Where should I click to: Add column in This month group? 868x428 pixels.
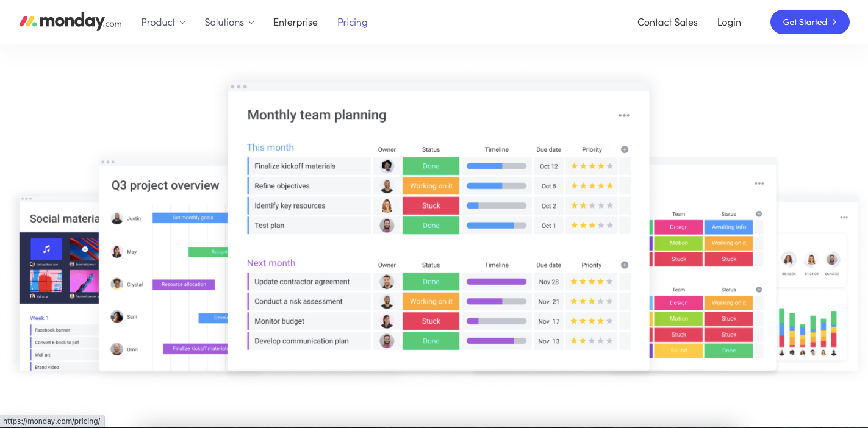(625, 149)
